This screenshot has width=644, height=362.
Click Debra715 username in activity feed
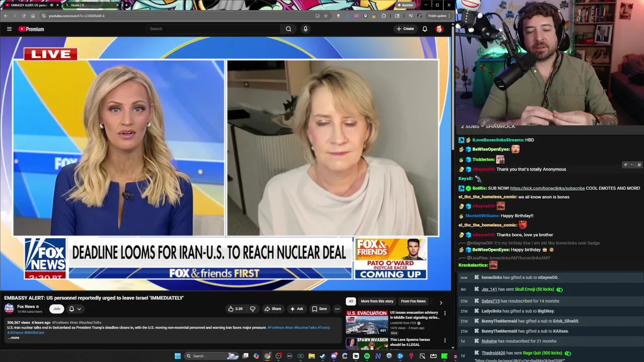[491, 301]
